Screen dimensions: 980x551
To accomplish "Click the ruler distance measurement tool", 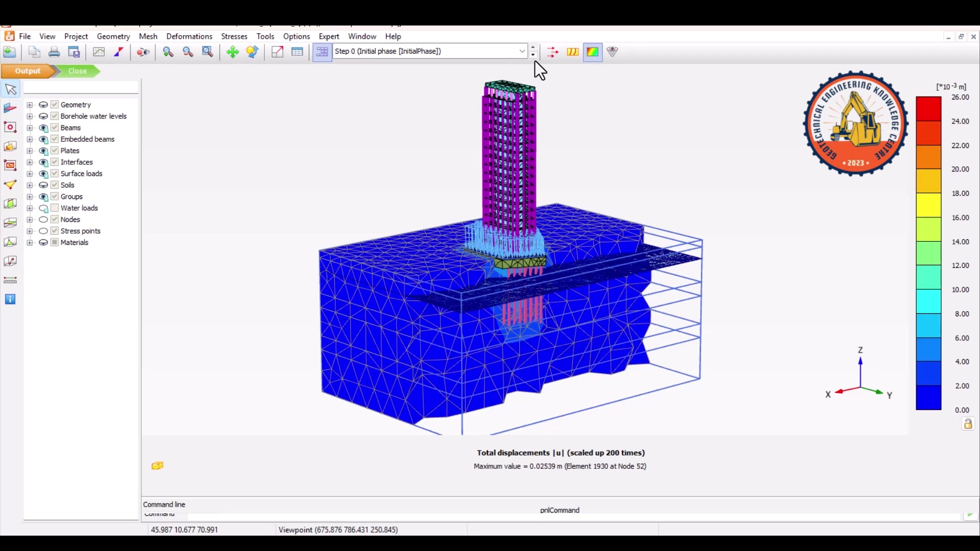I will point(10,280).
